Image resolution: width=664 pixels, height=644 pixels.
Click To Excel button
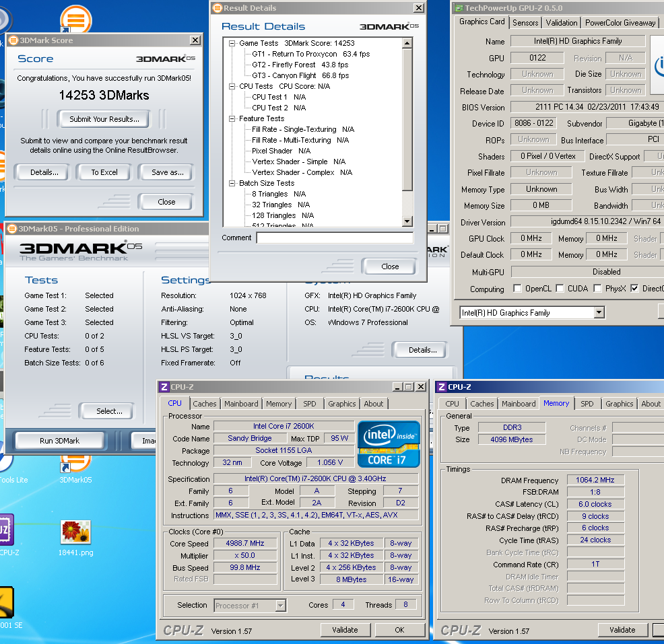pos(104,172)
